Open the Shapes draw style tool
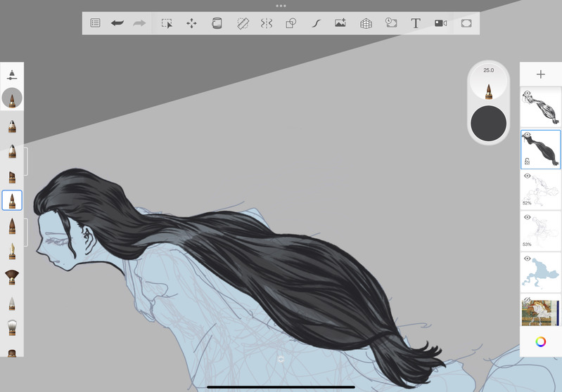 pyautogui.click(x=291, y=24)
